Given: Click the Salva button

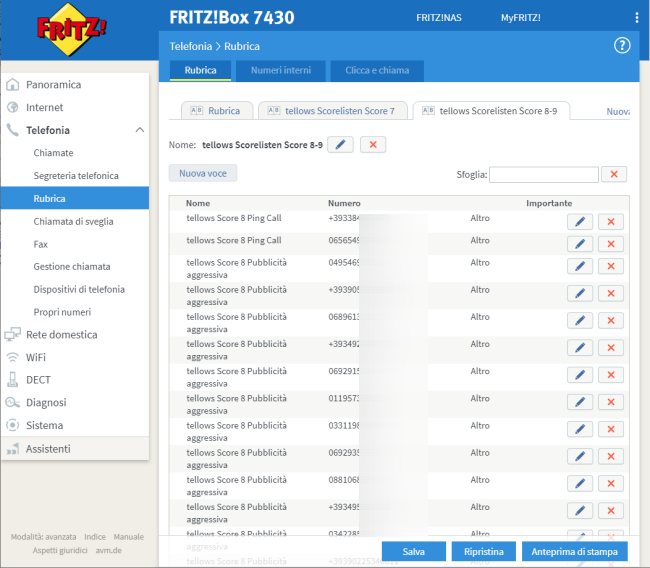Looking at the screenshot, I should pos(414,551).
